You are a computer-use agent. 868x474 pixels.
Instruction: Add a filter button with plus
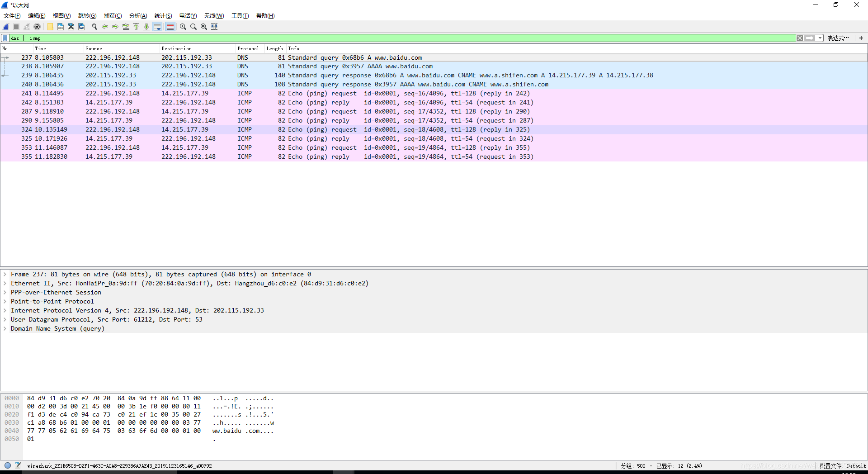[x=861, y=38]
